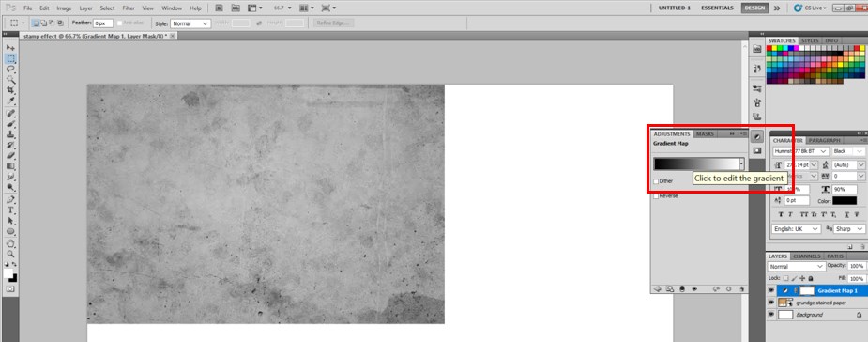Select the Gradient tool
The height and width of the screenshot is (342, 868).
point(10,165)
